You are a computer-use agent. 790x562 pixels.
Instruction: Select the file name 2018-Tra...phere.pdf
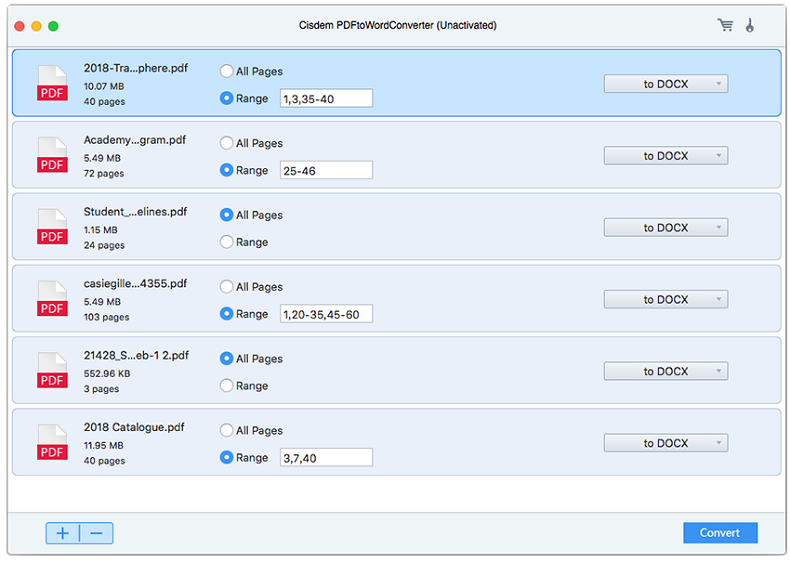pos(136,68)
